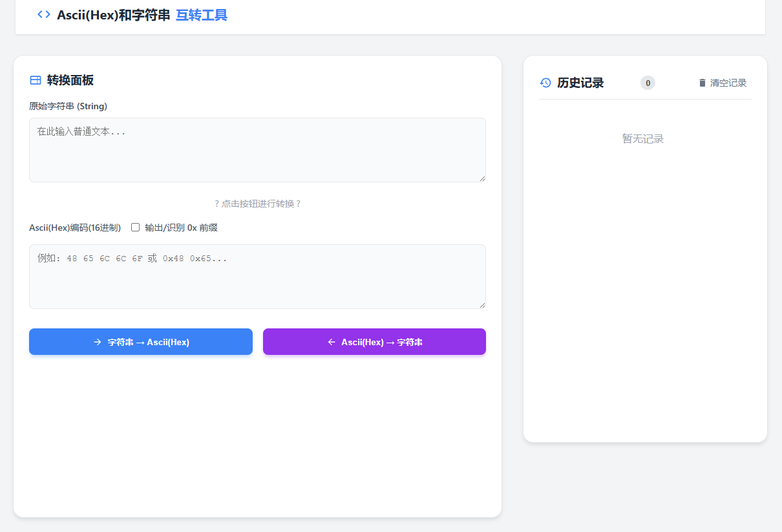Convert with 字符串 → Ascii(Hex) button
This screenshot has width=782, height=532.
[141, 342]
